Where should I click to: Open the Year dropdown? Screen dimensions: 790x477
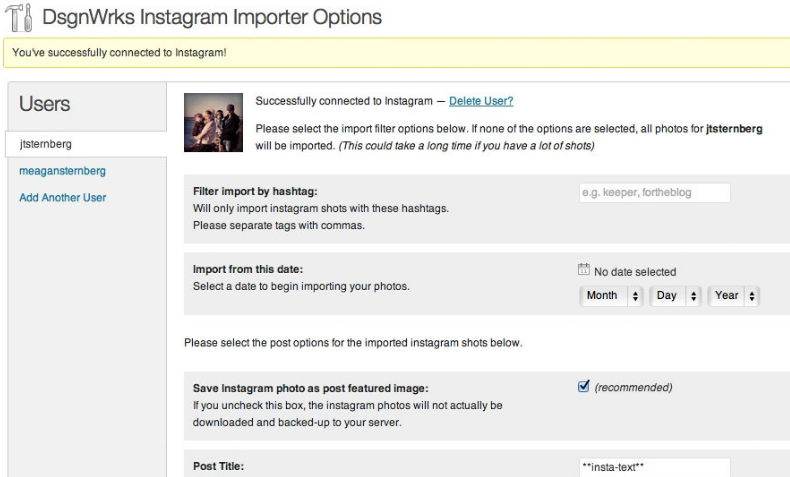click(733, 296)
